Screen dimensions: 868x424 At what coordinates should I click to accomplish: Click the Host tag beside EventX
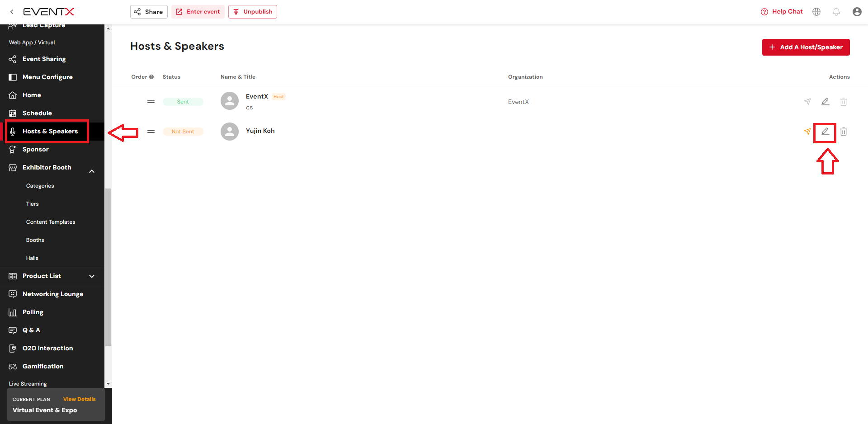(x=278, y=97)
